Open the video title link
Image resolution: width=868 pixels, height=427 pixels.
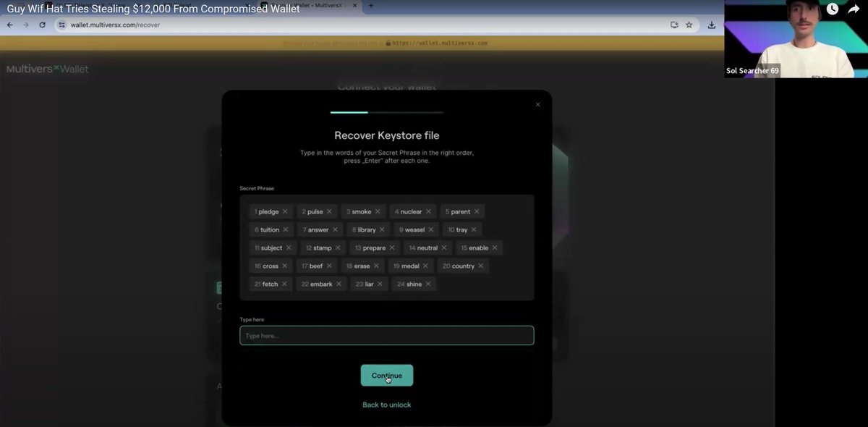[153, 10]
